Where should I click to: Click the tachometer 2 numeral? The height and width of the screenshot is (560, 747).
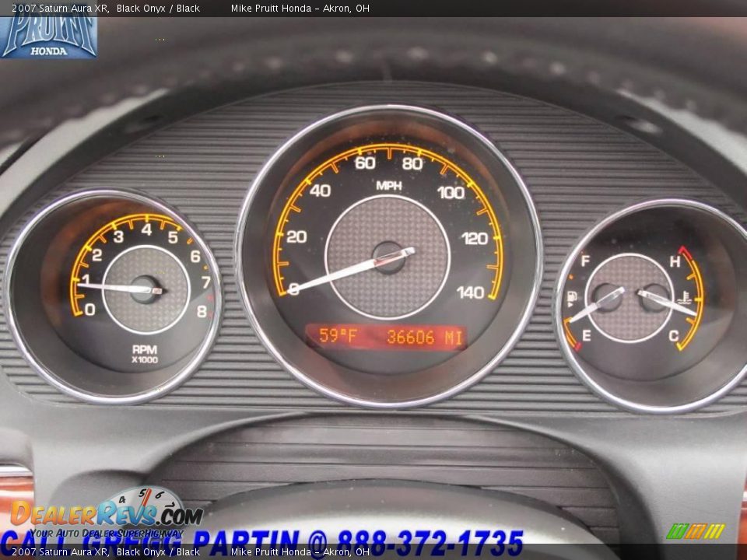coord(96,255)
